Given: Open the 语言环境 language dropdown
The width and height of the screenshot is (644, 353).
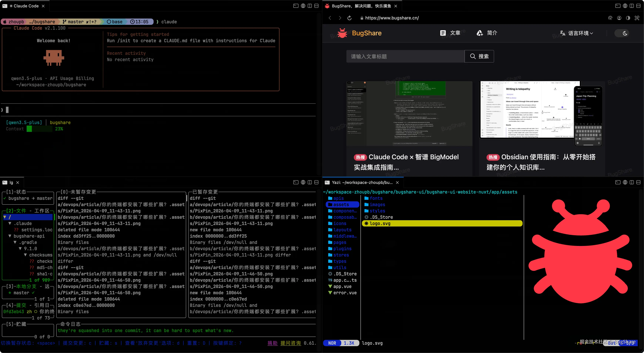Looking at the screenshot, I should click(577, 33).
